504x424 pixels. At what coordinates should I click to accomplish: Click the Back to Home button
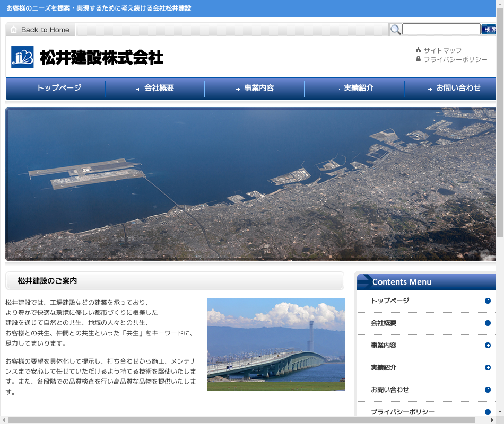click(x=41, y=30)
